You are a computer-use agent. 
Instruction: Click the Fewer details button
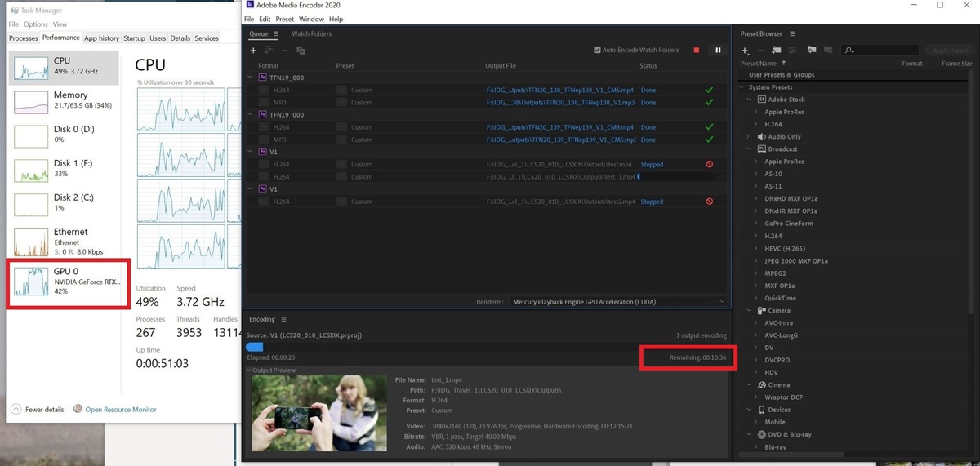pos(39,410)
